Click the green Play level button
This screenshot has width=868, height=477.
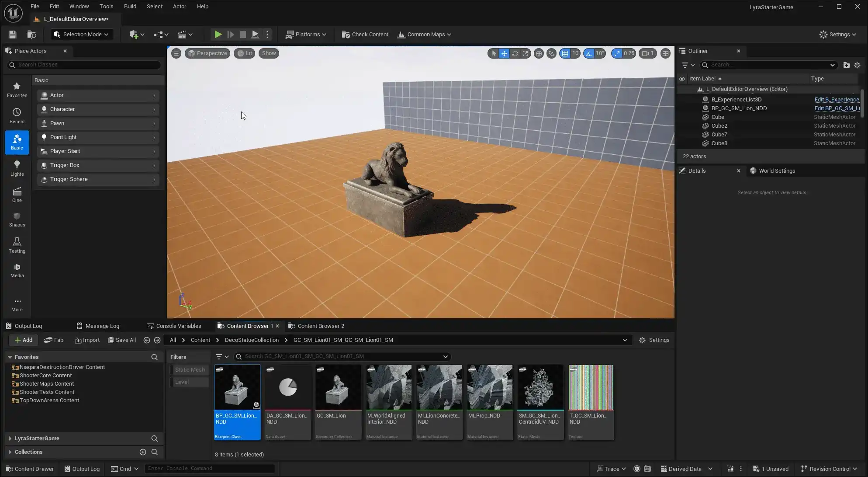coord(218,35)
